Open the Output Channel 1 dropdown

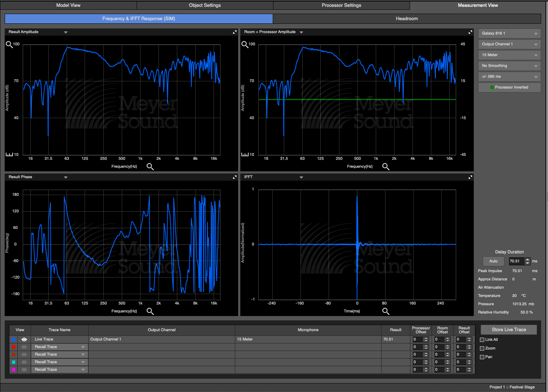click(x=509, y=44)
